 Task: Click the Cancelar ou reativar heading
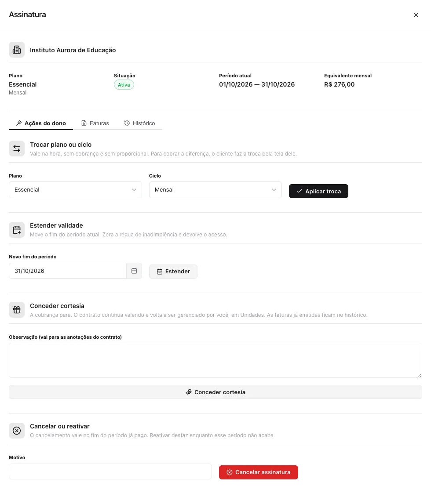click(x=59, y=426)
